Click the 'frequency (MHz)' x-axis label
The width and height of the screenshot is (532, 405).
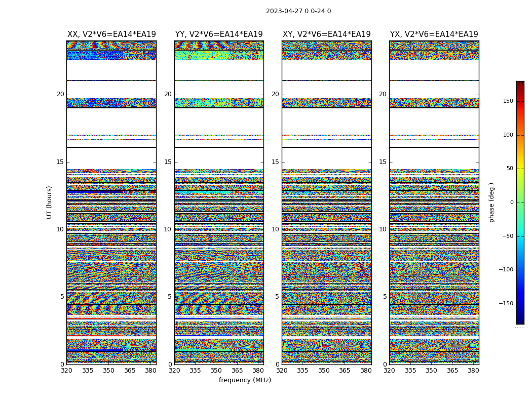point(245,380)
